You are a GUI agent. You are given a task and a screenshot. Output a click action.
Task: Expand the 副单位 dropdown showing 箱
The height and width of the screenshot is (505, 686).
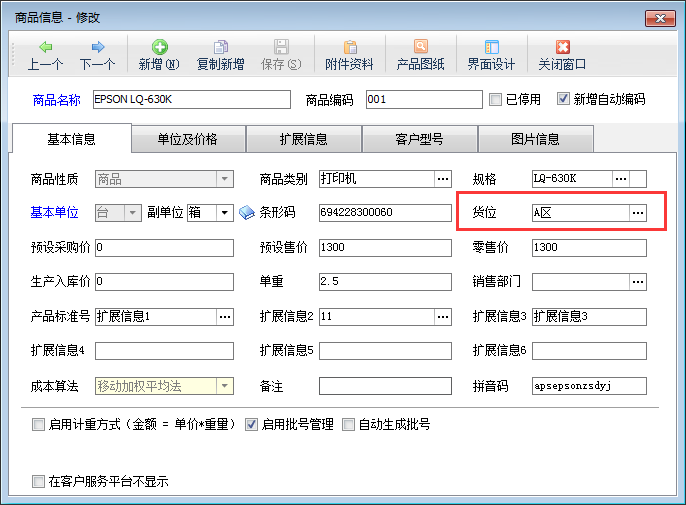(223, 213)
